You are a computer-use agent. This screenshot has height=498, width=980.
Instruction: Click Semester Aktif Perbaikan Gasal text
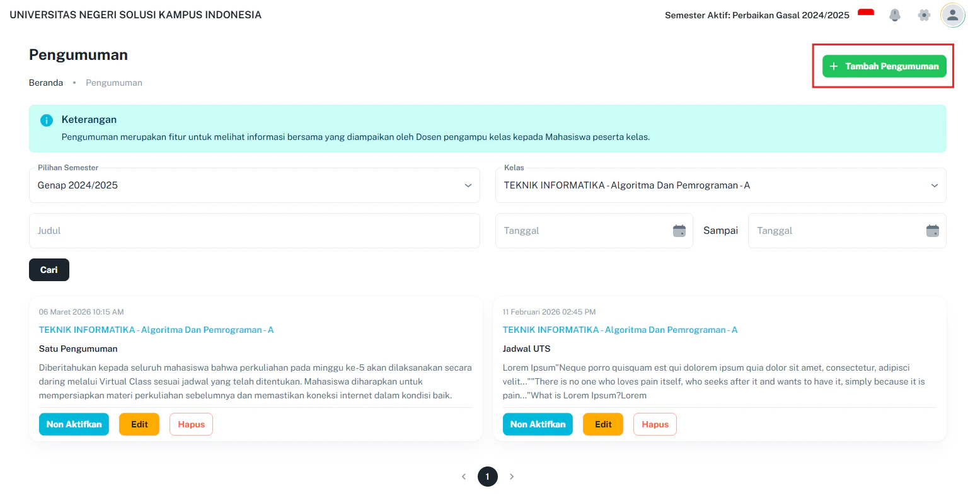757,15
